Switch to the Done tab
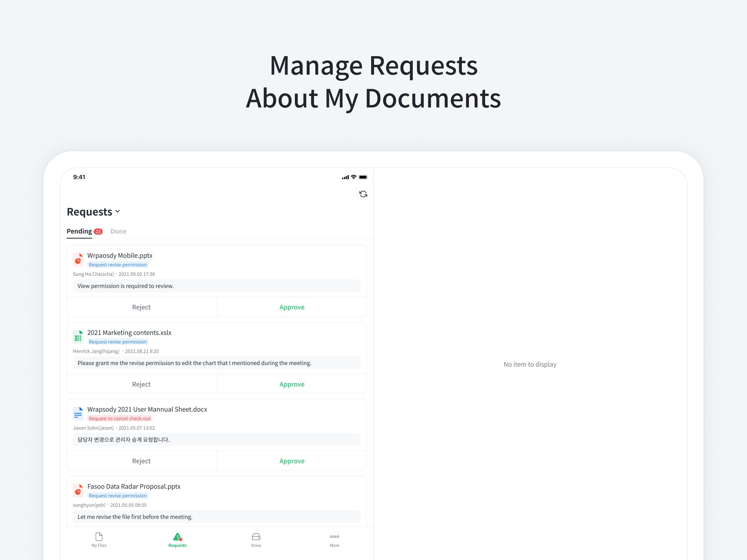The height and width of the screenshot is (560, 747). click(x=118, y=231)
